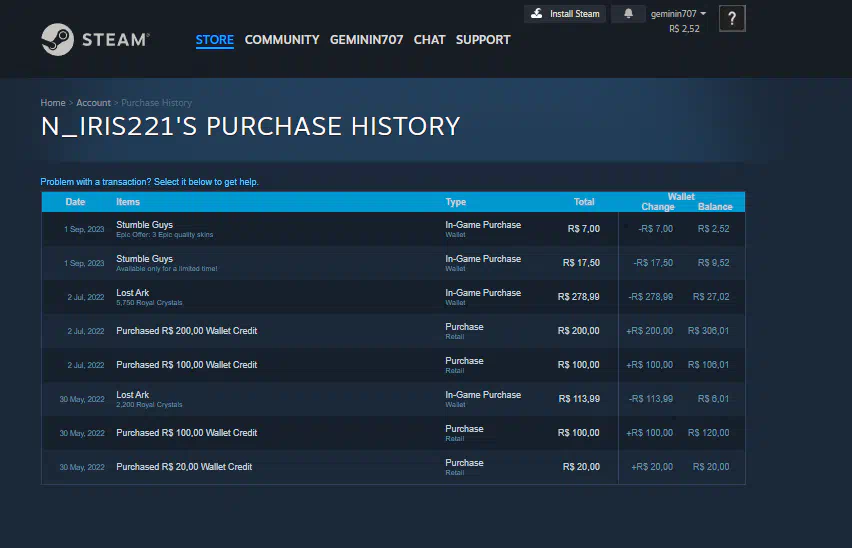
Task: Go to the GEMININ707 profile menu
Action: click(x=366, y=40)
